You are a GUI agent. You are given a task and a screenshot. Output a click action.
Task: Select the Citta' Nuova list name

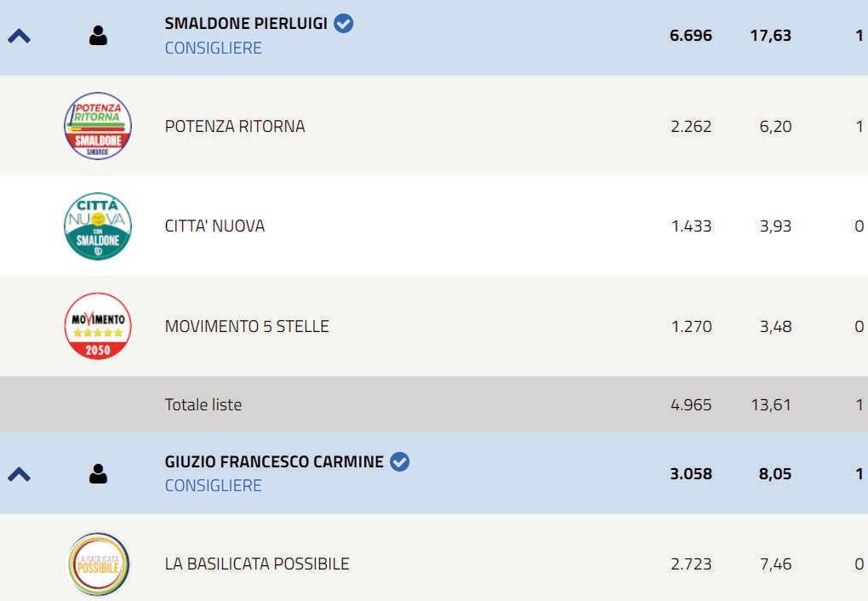[x=214, y=226]
